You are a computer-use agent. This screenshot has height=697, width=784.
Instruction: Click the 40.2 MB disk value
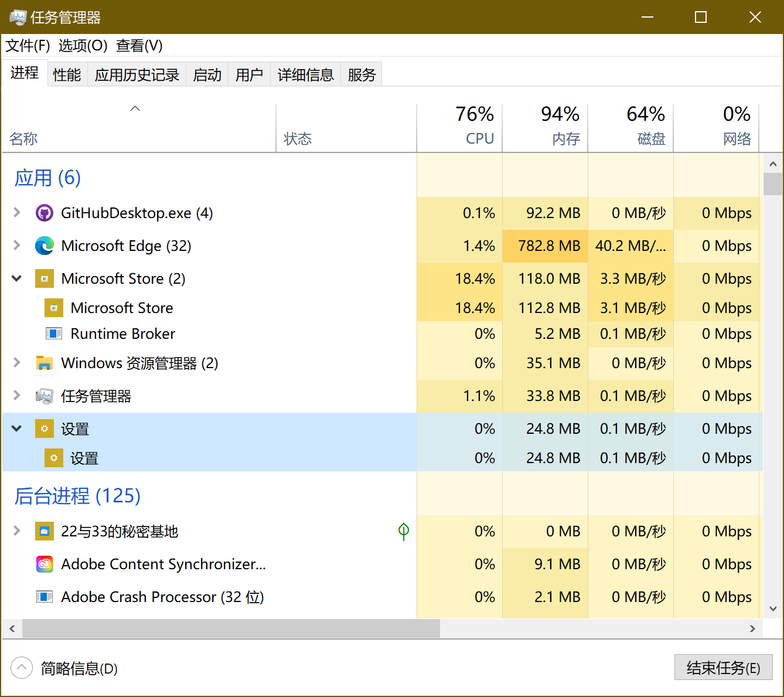631,246
